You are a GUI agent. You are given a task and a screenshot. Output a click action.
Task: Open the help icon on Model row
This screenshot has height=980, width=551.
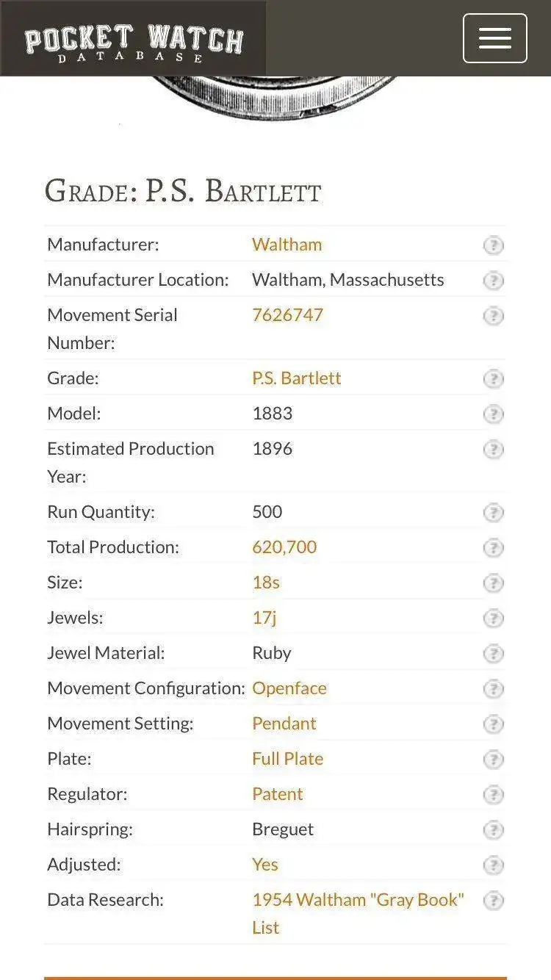pos(494,414)
